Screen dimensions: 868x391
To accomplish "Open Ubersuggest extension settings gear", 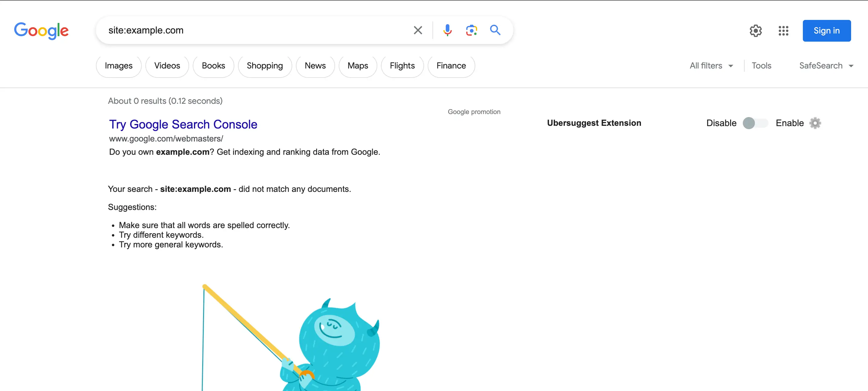I will tap(815, 123).
